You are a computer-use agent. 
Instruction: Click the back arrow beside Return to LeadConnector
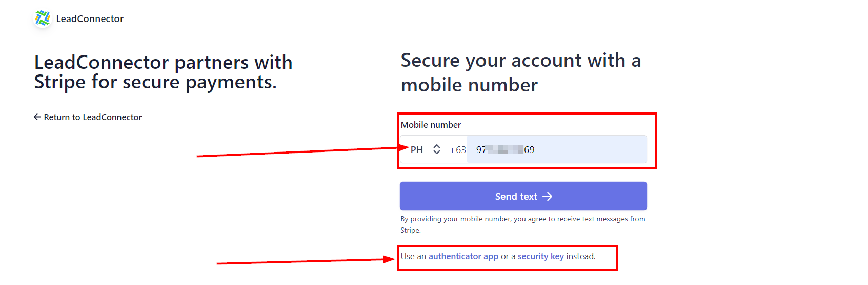coord(37,117)
